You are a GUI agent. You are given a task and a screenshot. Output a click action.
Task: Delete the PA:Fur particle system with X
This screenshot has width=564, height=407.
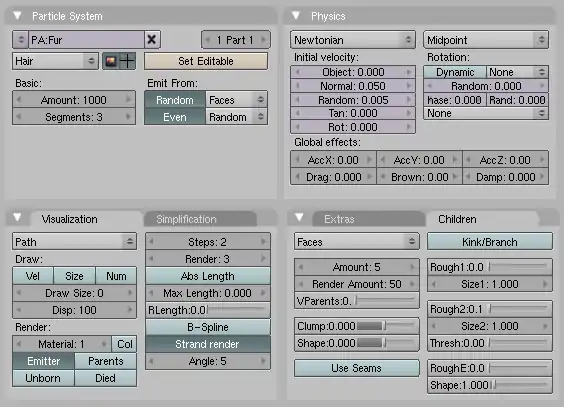click(x=152, y=40)
